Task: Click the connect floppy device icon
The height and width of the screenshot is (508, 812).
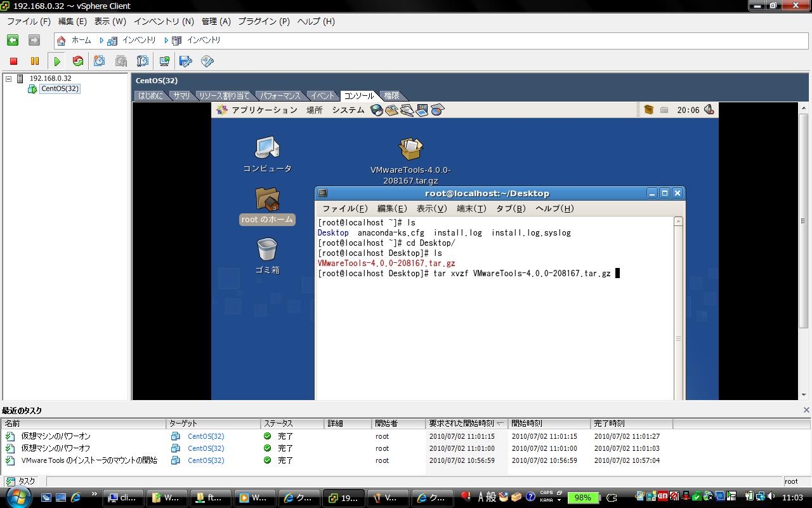Action: tap(186, 61)
